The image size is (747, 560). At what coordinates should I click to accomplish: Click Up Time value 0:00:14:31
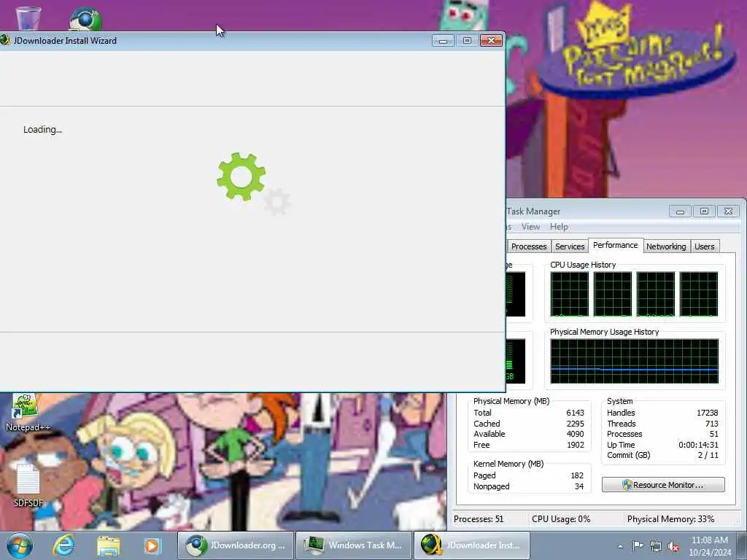(698, 445)
